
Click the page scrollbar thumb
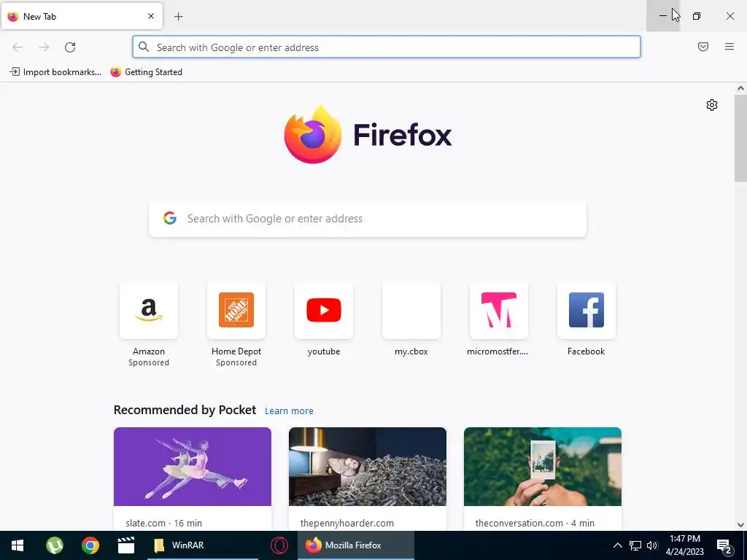tap(740, 138)
